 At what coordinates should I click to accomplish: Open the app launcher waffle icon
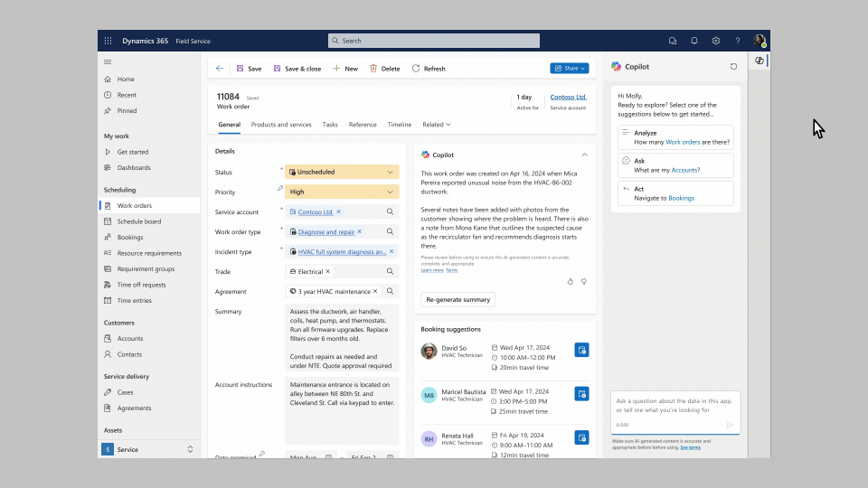(108, 41)
